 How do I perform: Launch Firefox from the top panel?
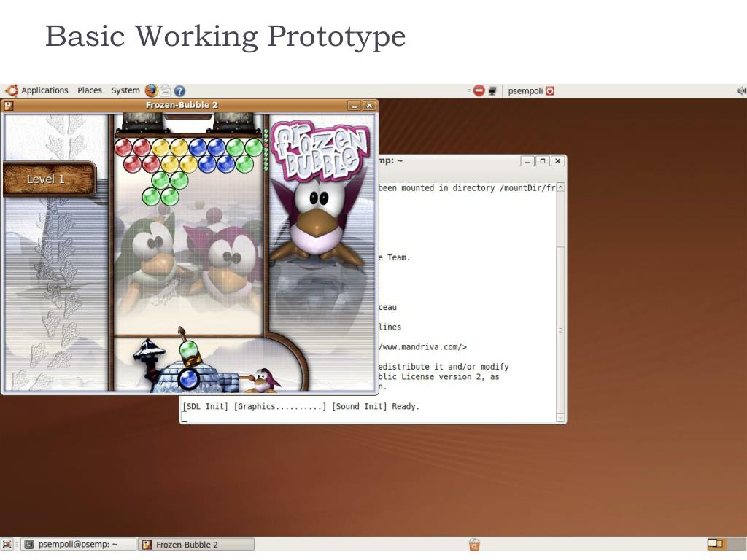[152, 90]
